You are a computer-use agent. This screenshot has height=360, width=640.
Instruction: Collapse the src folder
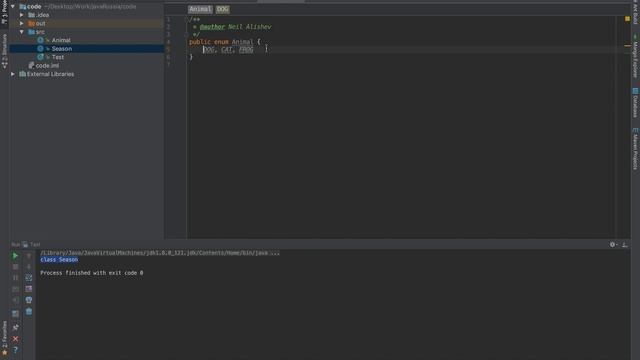coord(22,32)
